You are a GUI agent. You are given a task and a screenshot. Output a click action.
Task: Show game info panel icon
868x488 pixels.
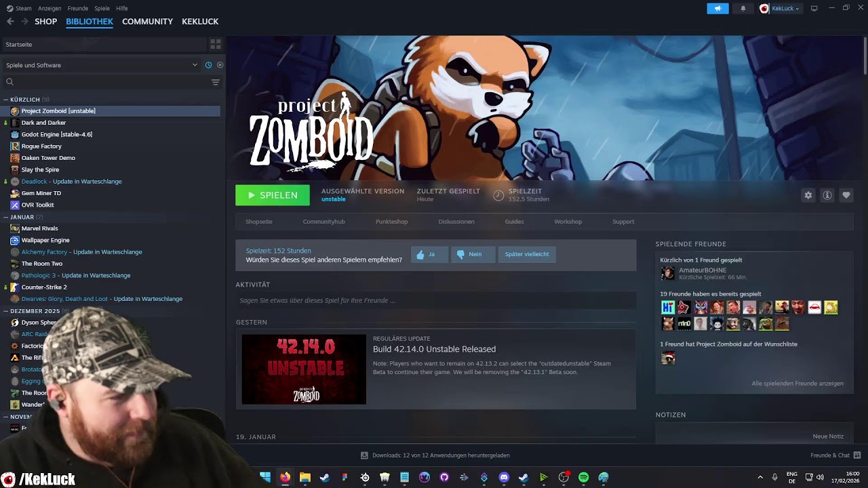coord(827,195)
